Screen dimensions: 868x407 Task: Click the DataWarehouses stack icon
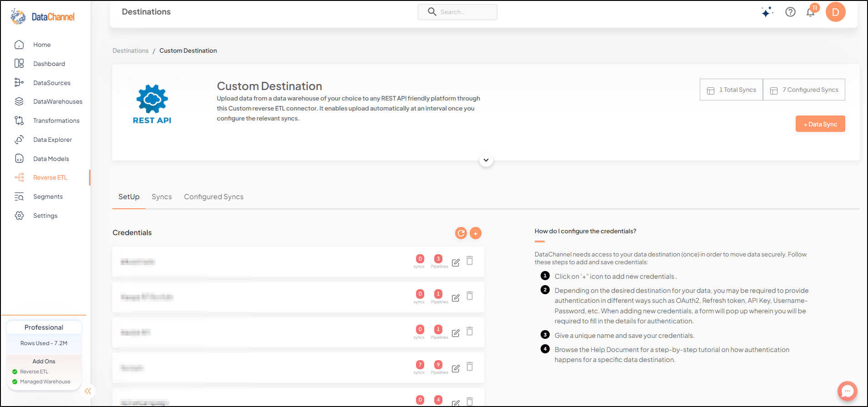pyautogui.click(x=19, y=101)
